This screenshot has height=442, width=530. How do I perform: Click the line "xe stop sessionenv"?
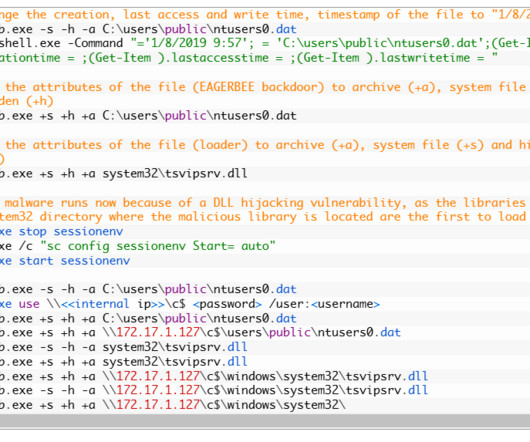62,232
